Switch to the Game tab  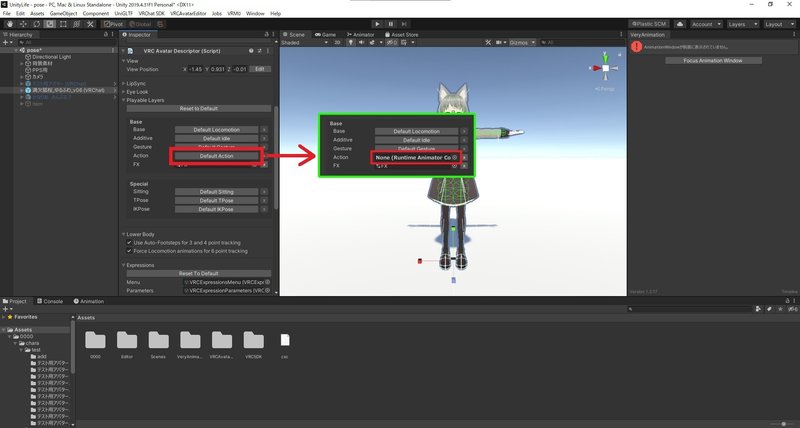click(325, 35)
